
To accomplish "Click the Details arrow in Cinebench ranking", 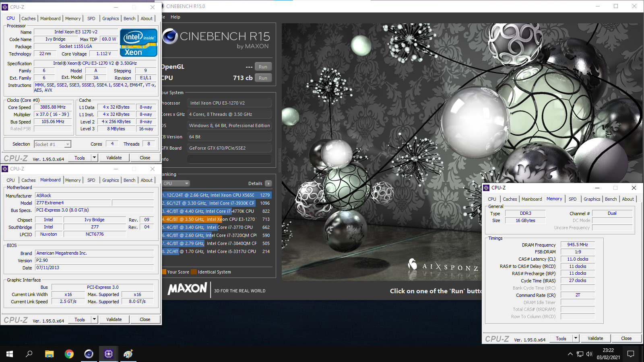I will tap(268, 183).
